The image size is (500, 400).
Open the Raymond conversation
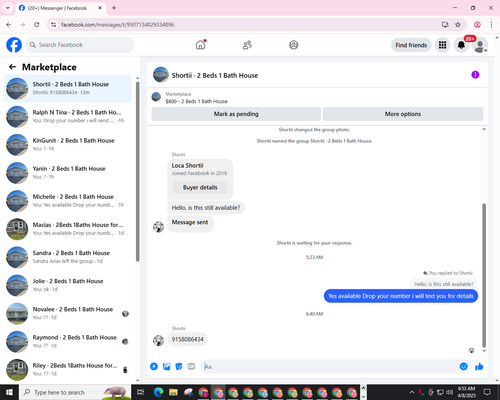pos(67,341)
